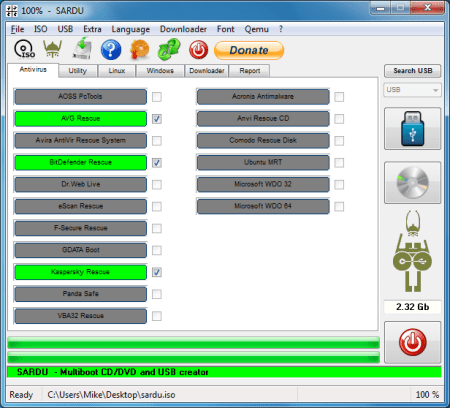Switch to the Linux tab
450x408 pixels.
(x=117, y=71)
